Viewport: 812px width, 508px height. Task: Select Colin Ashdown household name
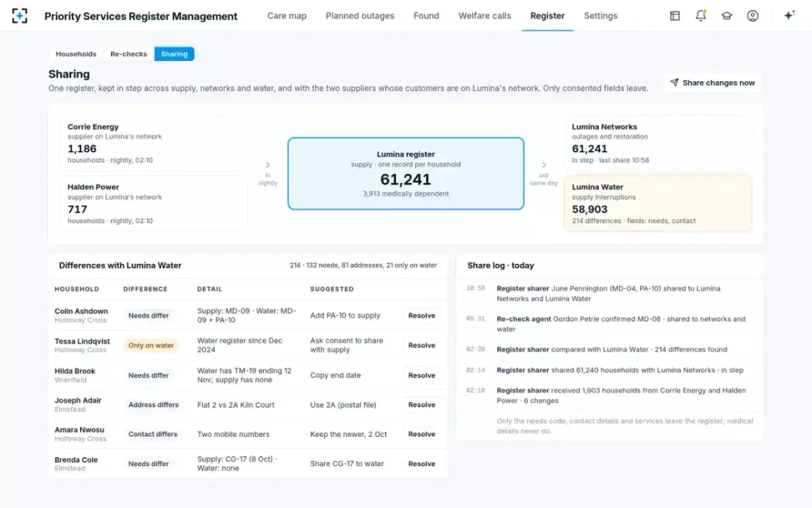[x=81, y=312]
